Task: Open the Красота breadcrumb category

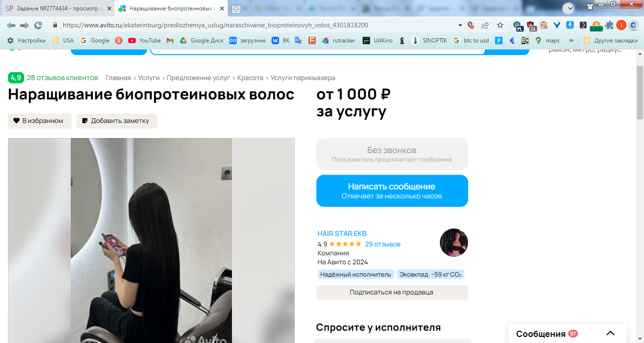Action: click(250, 78)
